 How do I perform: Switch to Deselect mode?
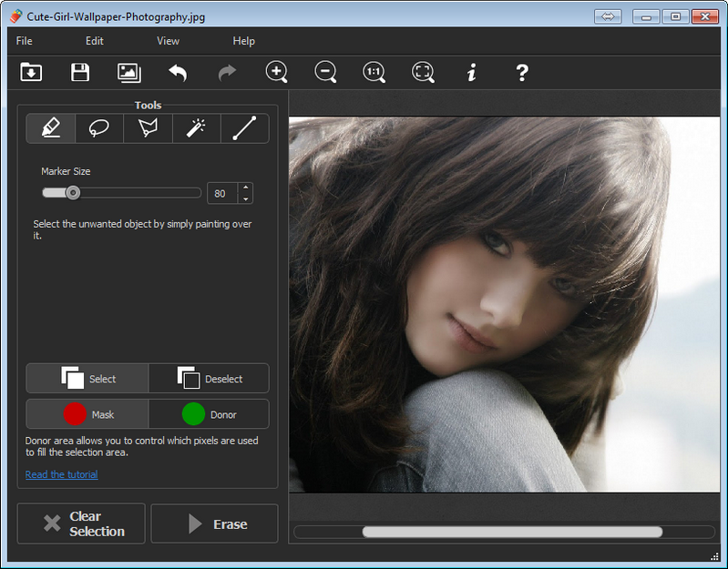click(x=209, y=379)
